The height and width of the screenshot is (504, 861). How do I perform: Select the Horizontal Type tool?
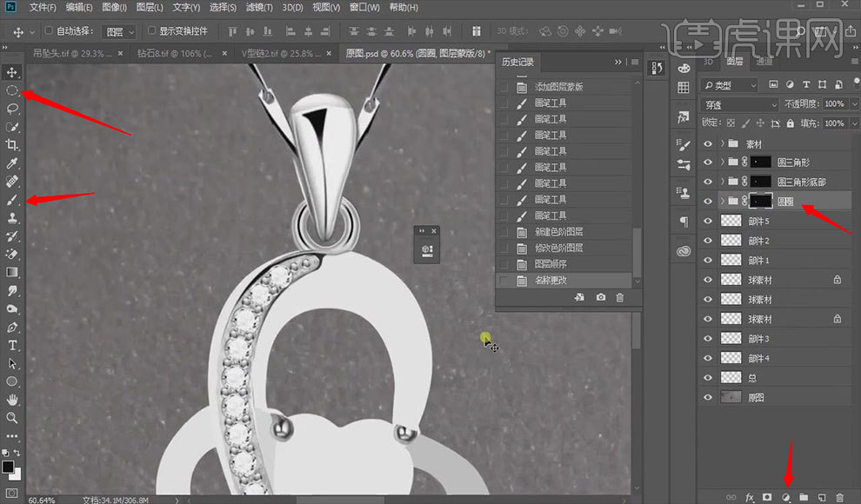click(12, 346)
